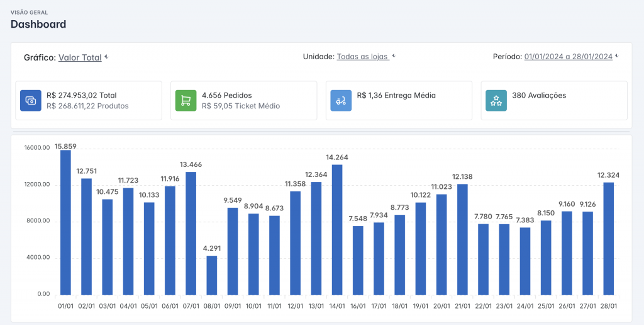Click the Dashboard page title

(38, 25)
